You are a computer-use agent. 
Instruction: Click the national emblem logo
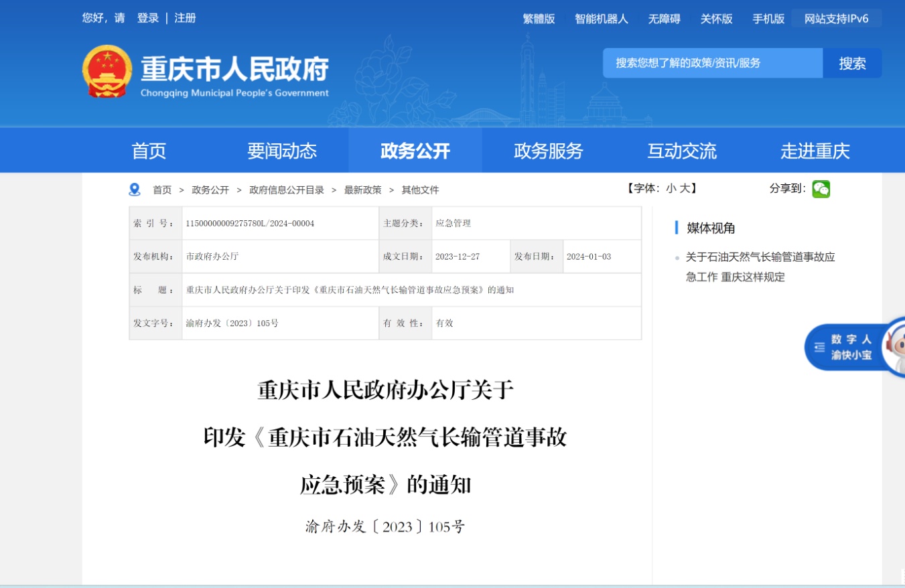pos(107,72)
